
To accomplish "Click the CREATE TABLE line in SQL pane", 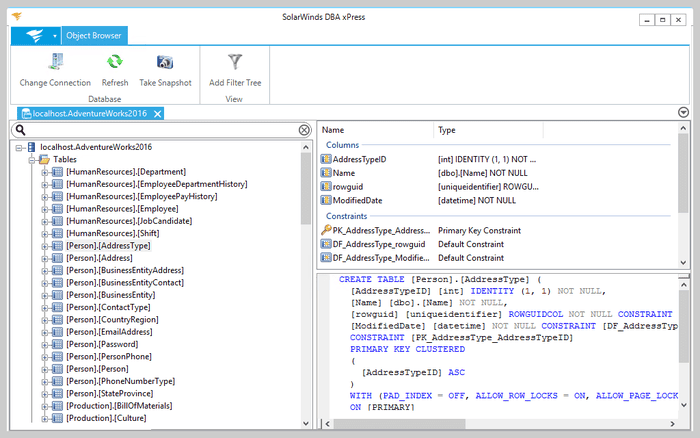I will (x=440, y=279).
